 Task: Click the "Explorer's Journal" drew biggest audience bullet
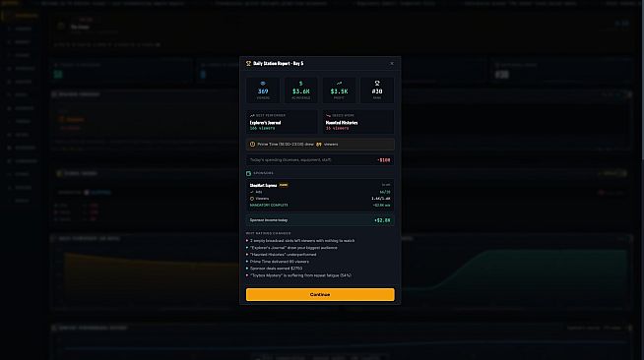293,248
